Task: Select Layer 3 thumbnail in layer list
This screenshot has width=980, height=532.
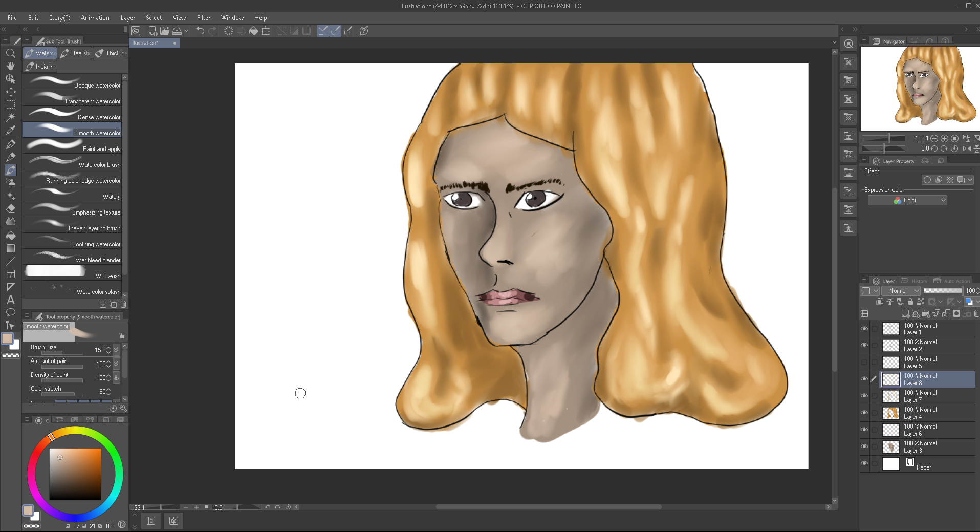Action: tap(891, 447)
